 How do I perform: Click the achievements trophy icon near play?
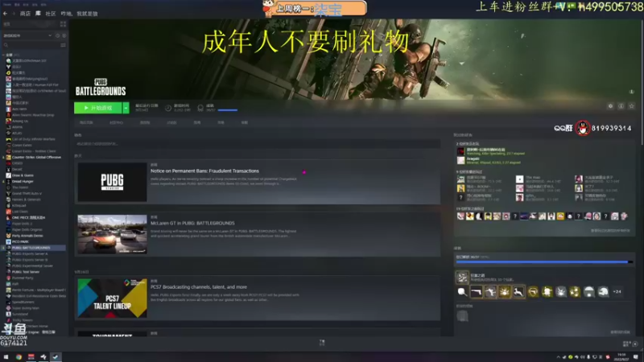coord(200,108)
